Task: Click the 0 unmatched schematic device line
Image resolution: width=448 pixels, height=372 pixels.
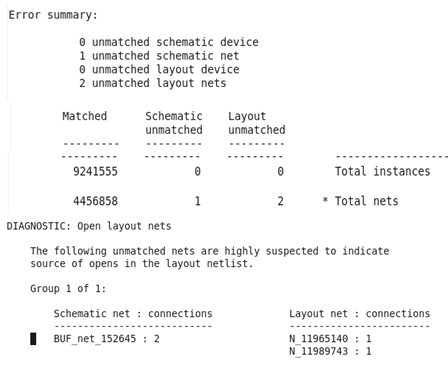Action: click(169, 42)
